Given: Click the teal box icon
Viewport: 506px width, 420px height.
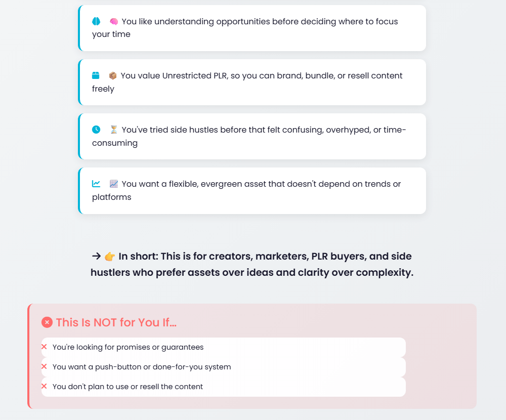Looking at the screenshot, I should (96, 75).
